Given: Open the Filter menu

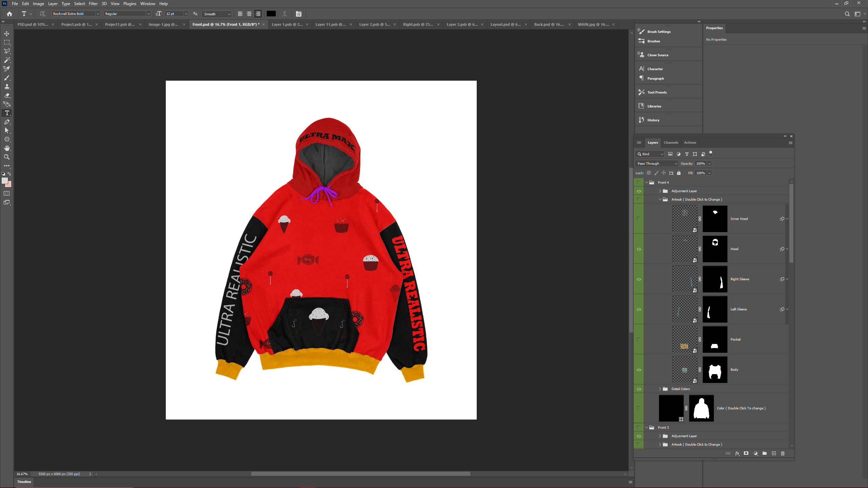Looking at the screenshot, I should click(93, 4).
